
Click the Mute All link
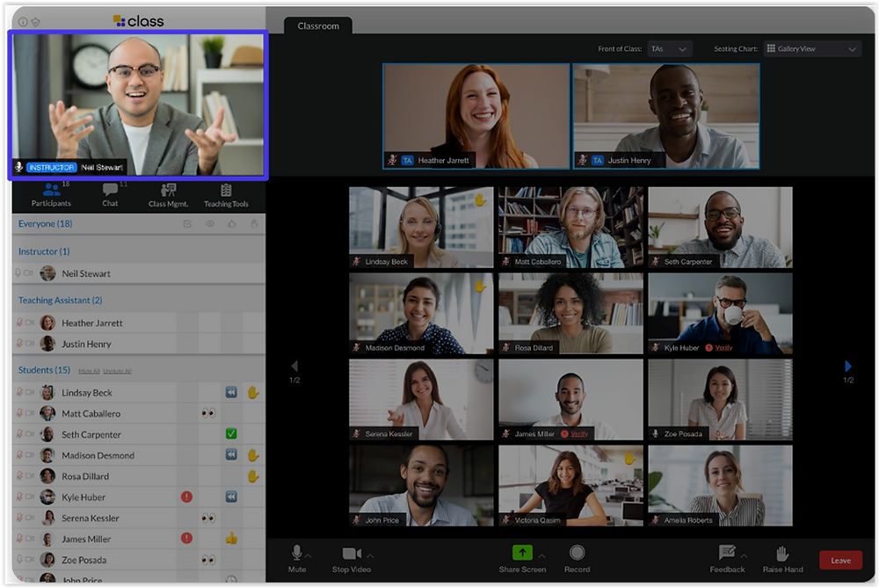pos(89,371)
